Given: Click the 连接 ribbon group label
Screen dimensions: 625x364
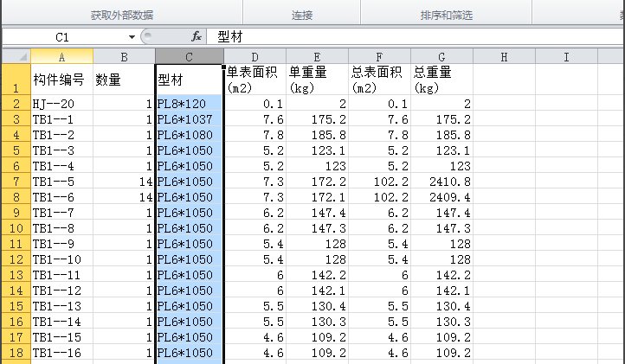Looking at the screenshot, I should click(302, 16).
